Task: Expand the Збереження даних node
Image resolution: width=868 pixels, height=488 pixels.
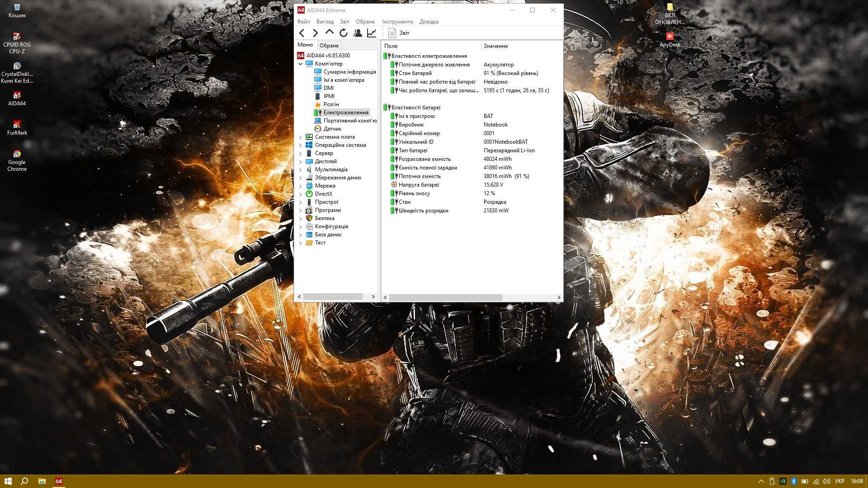Action: [300, 178]
